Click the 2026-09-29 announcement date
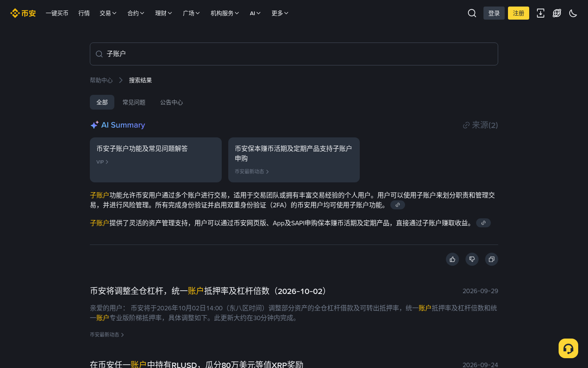 click(480, 291)
